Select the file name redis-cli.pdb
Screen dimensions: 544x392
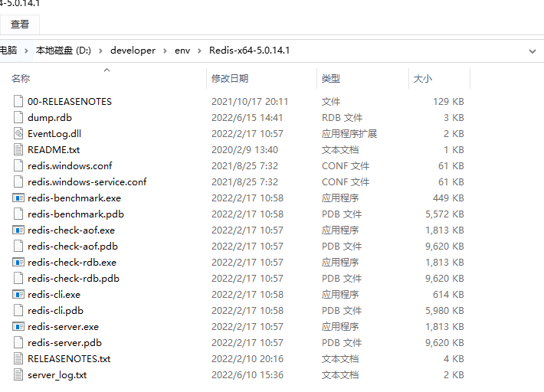[x=55, y=311]
